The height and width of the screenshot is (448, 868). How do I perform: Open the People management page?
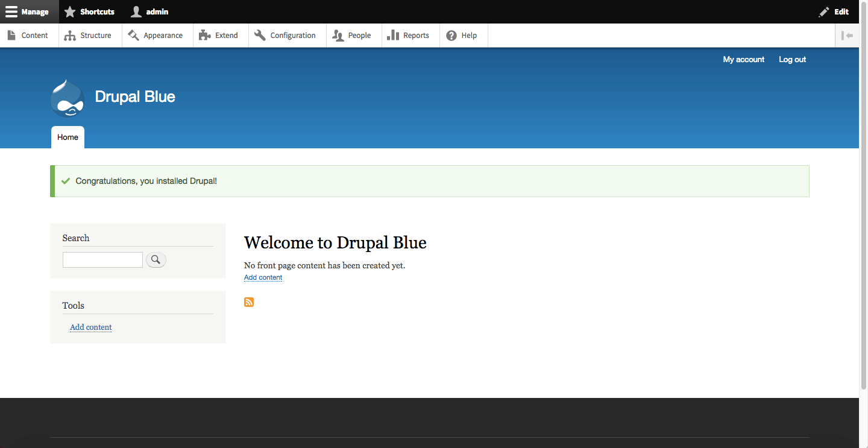(x=352, y=36)
